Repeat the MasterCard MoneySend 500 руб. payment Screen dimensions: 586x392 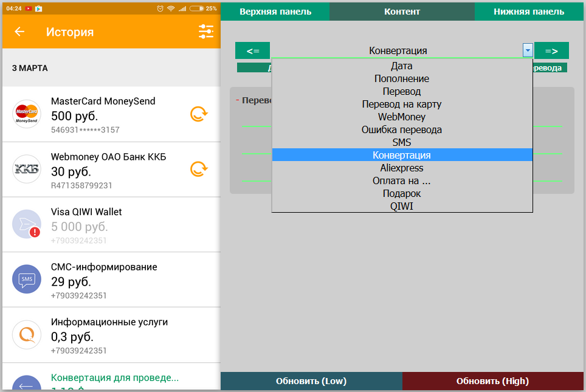(x=199, y=114)
